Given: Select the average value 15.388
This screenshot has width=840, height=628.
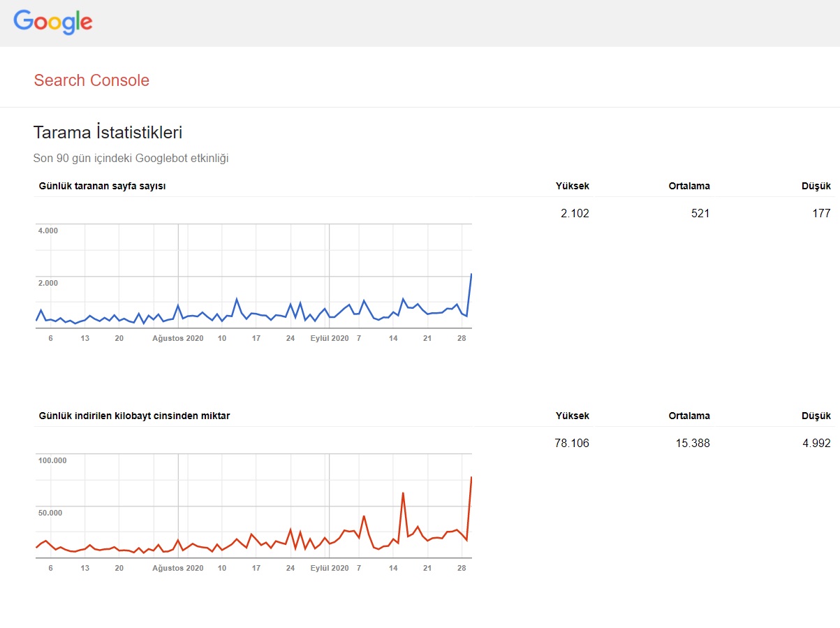Looking at the screenshot, I should point(693,443).
